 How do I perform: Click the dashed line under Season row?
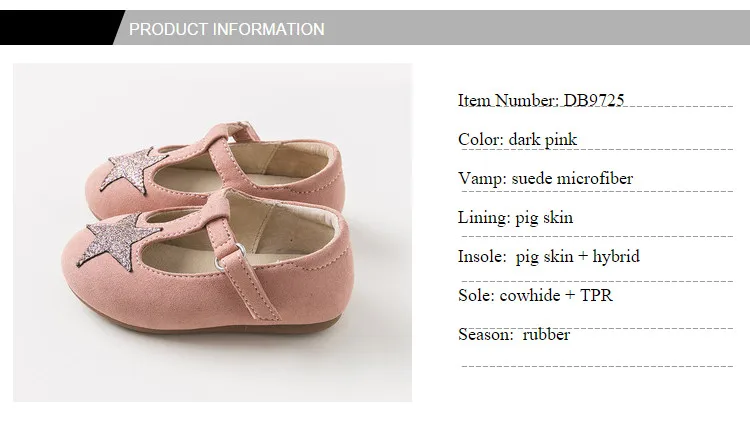[597, 366]
